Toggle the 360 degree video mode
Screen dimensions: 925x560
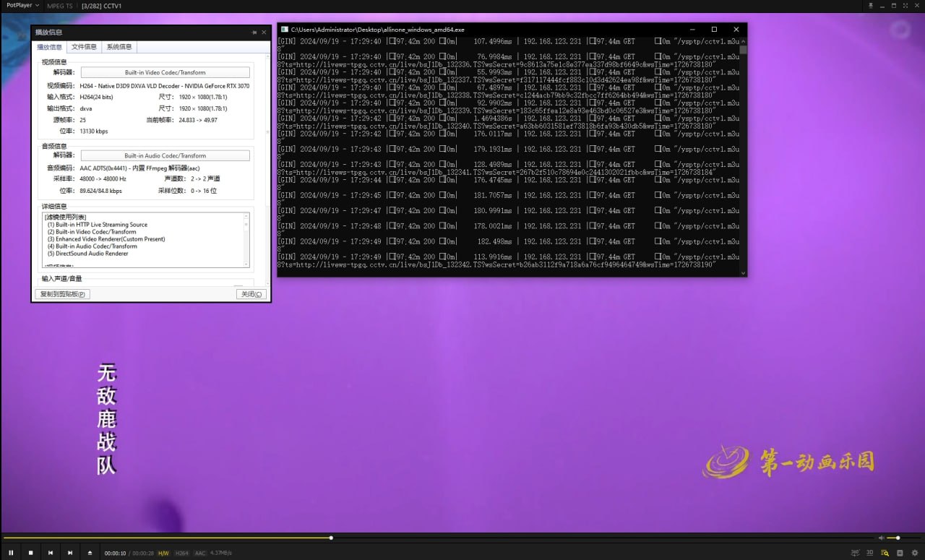856,553
